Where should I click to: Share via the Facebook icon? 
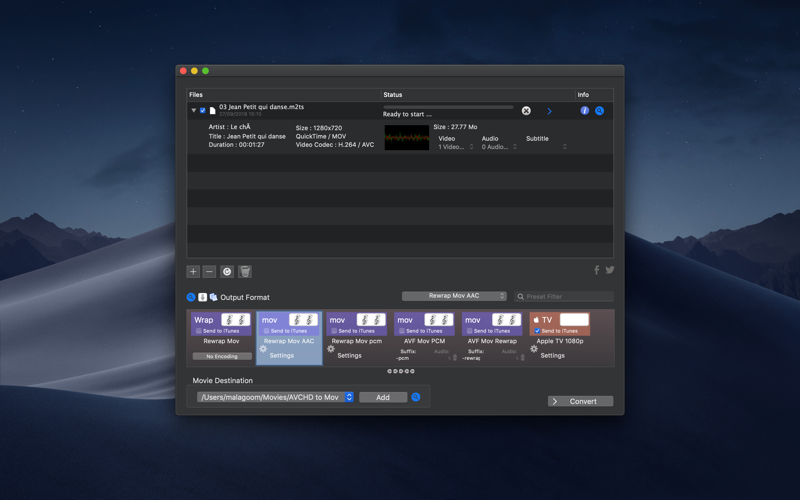tap(596, 270)
